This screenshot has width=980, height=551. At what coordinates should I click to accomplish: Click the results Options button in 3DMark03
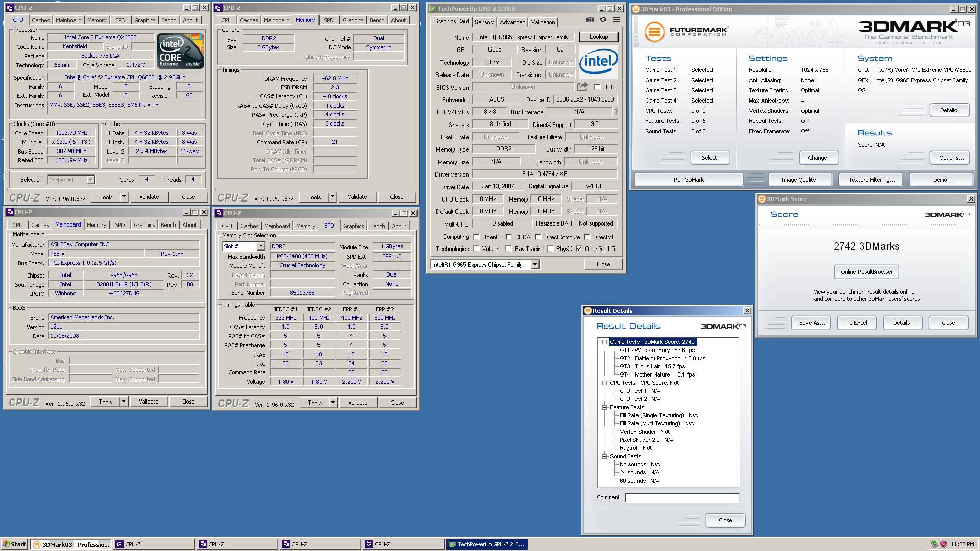click(950, 158)
